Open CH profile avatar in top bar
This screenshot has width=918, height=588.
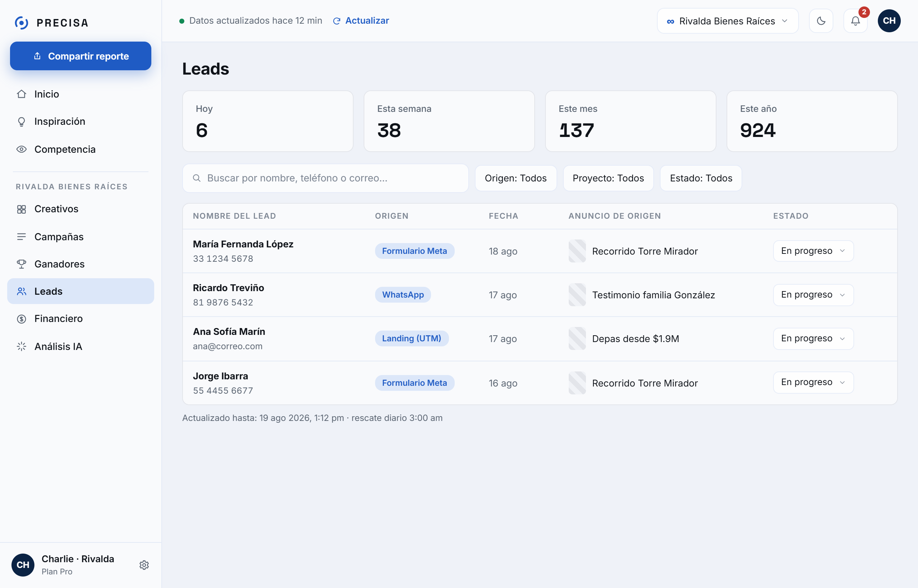tap(889, 21)
